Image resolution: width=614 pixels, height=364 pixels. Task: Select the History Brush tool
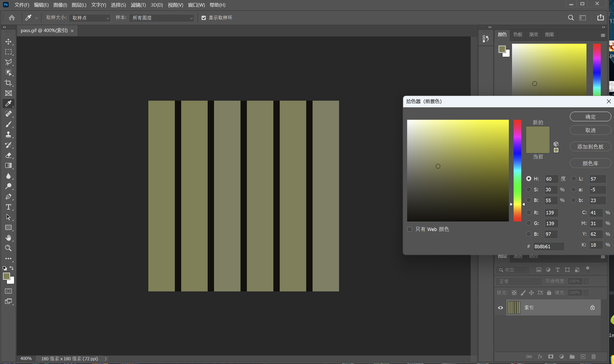(x=8, y=145)
